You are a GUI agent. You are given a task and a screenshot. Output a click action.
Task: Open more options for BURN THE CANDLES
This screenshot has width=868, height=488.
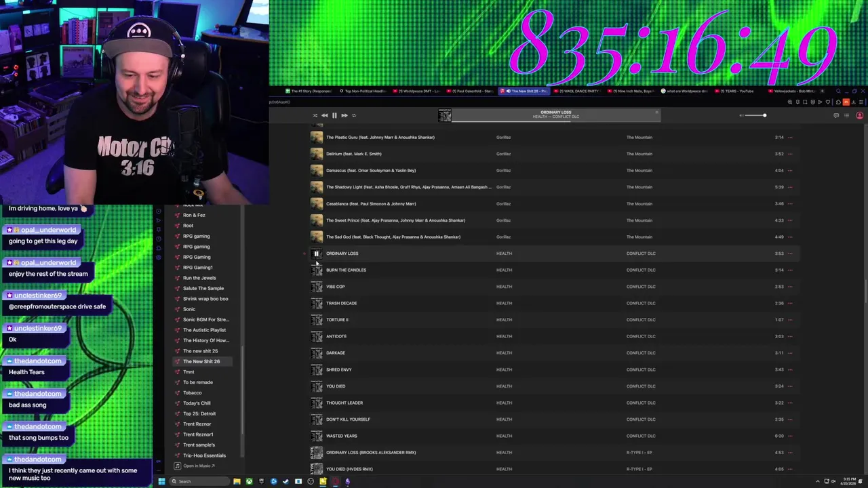[790, 270]
